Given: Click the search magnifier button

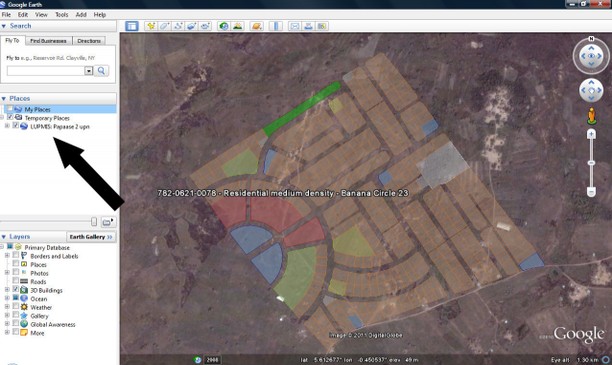Looking at the screenshot, I should 101,71.
